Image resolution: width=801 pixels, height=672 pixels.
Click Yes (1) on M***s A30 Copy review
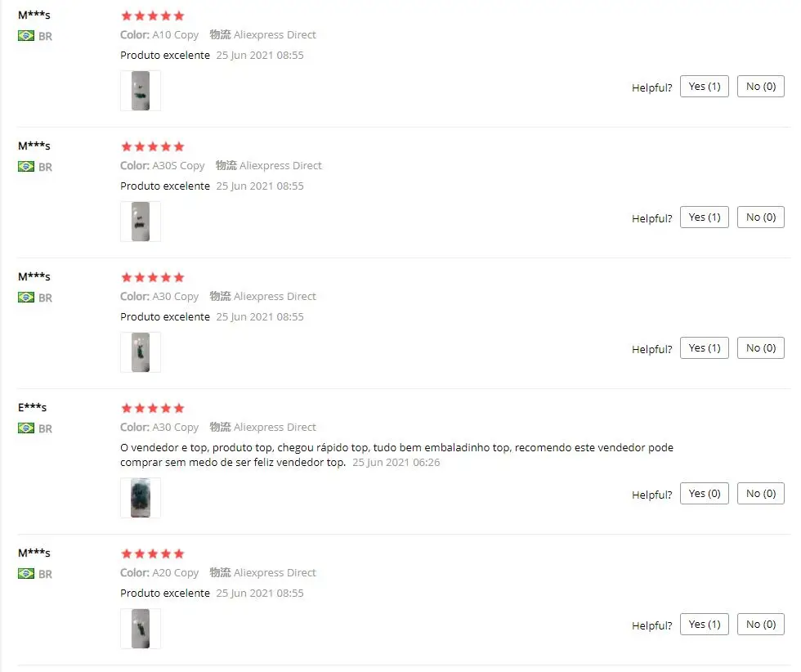(705, 348)
